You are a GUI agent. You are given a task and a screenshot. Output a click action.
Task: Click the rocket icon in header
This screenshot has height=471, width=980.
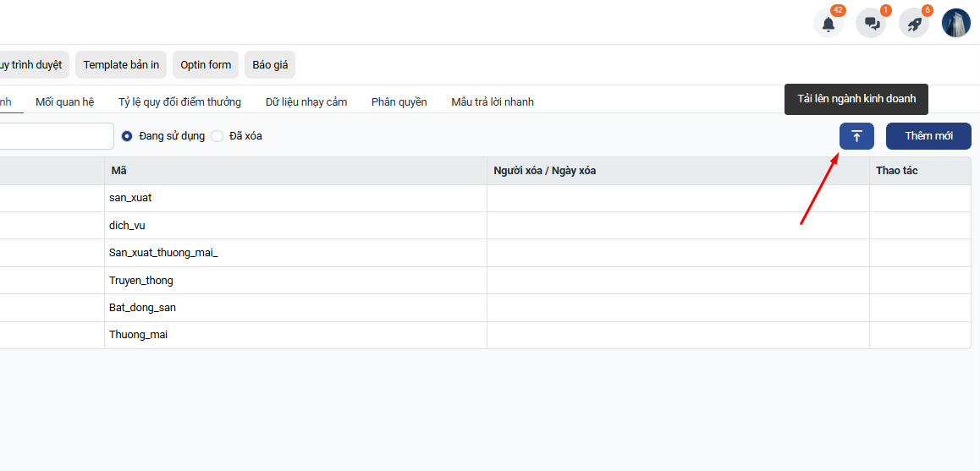pyautogui.click(x=914, y=24)
